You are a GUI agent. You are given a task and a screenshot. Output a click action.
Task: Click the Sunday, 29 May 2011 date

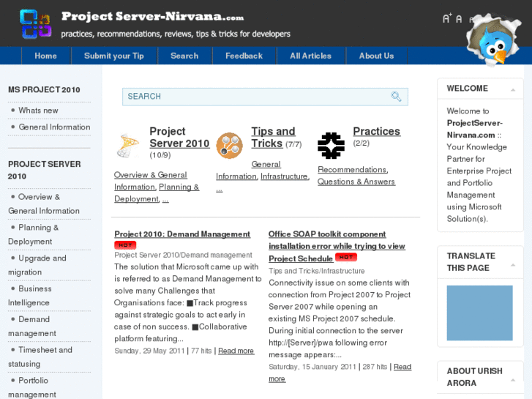click(149, 351)
